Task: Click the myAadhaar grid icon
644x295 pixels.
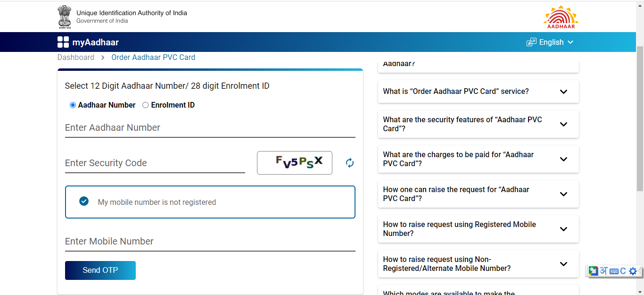Action: point(63,42)
